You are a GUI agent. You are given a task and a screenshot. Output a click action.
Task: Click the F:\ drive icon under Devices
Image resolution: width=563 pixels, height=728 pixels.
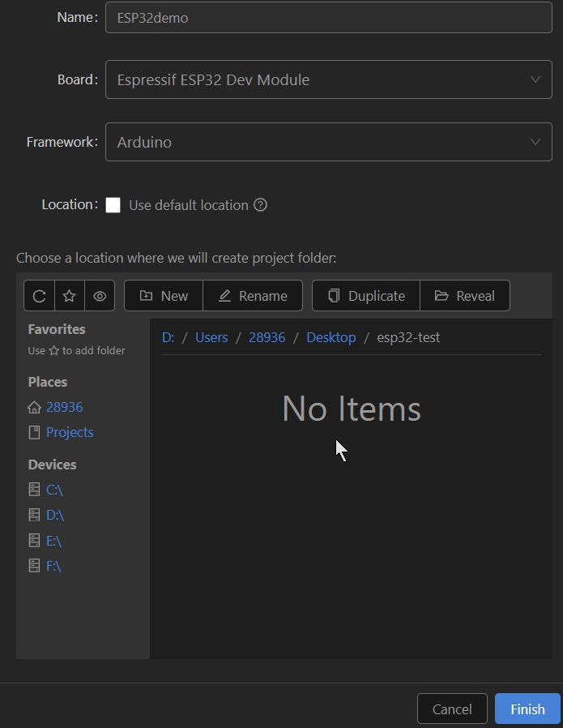tap(34, 566)
